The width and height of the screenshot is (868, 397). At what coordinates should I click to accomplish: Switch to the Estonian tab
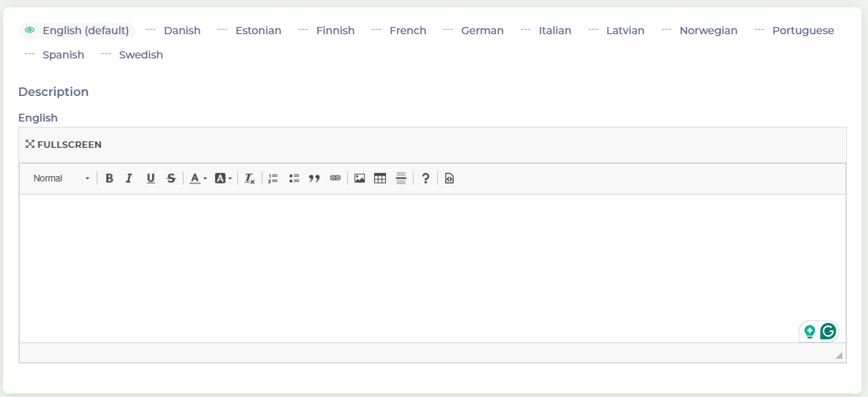tap(250, 30)
